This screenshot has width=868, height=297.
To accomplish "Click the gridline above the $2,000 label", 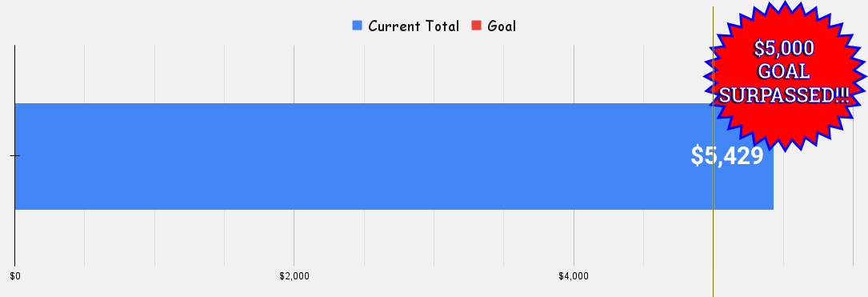I will 294,239.
